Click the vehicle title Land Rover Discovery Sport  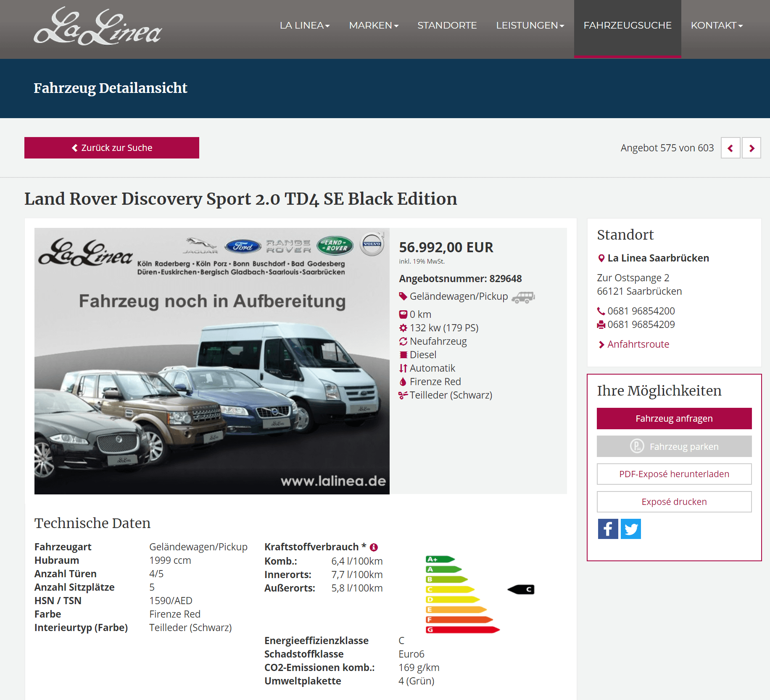[240, 198]
